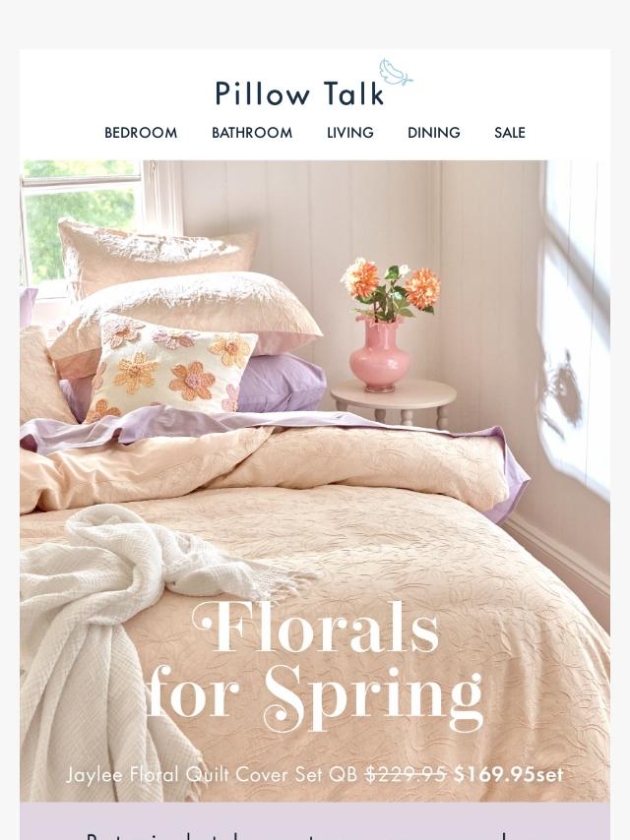630x840 pixels.
Task: Go to the LIVING category
Action: [x=350, y=133]
